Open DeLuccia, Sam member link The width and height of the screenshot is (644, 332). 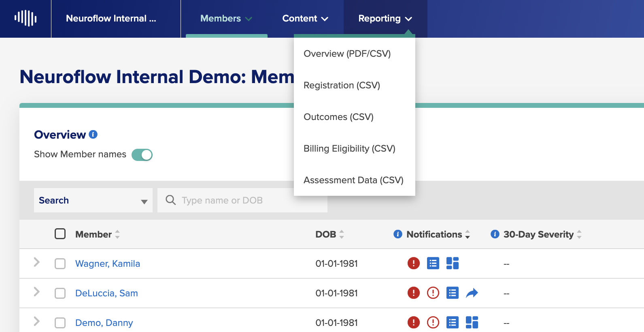click(x=106, y=293)
